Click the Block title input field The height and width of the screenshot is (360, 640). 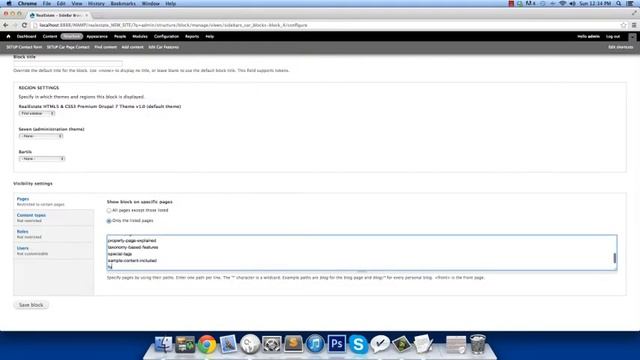pyautogui.click(x=68, y=63)
